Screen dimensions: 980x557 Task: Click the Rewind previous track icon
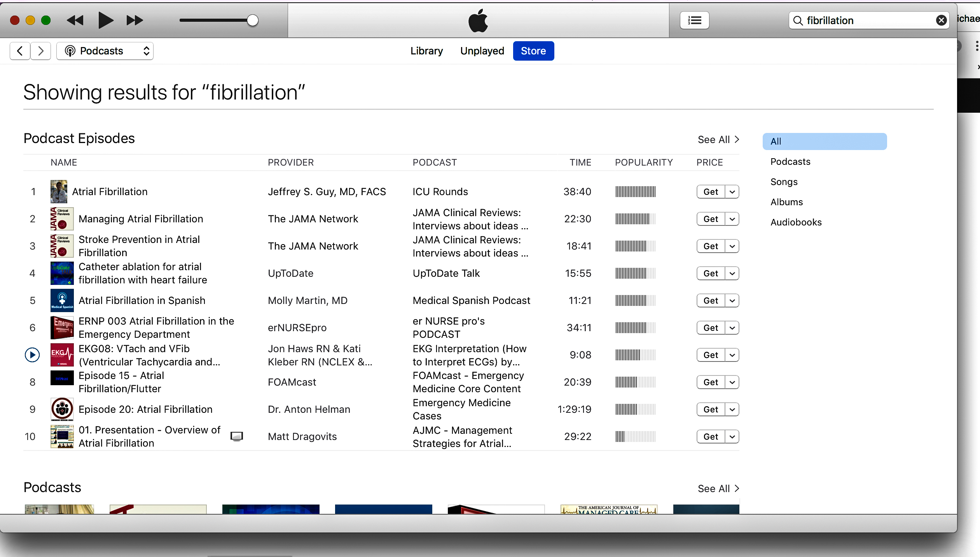(x=75, y=20)
